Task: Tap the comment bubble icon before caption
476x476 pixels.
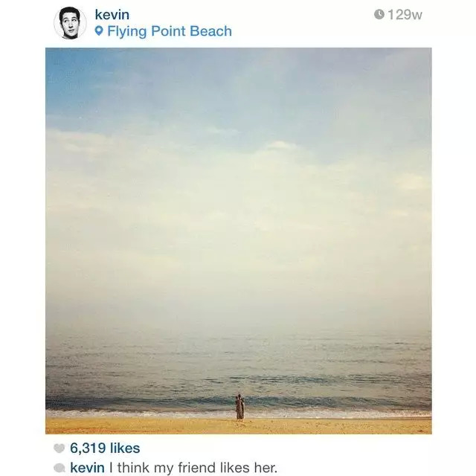Action: point(59,468)
